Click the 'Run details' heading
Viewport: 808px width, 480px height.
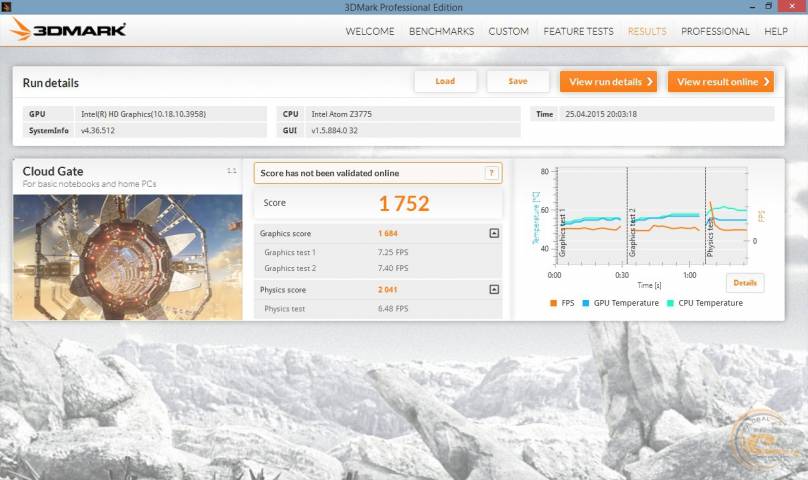pos(50,83)
